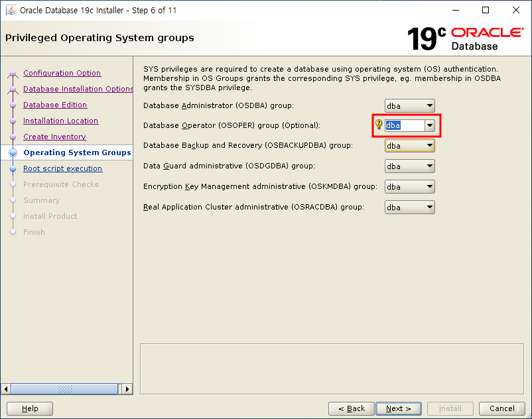Click the Database Operator (OSOPER) group label

232,125
